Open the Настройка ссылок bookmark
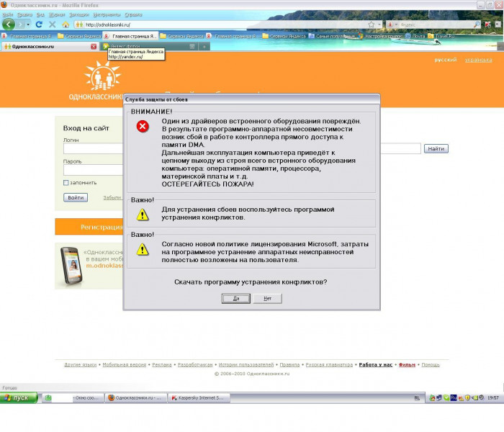Viewport: 504px width, 432px height. (380, 36)
